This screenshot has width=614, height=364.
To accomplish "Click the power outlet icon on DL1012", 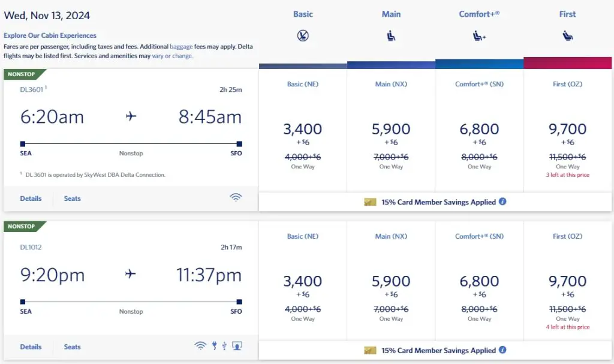I will [x=213, y=345].
